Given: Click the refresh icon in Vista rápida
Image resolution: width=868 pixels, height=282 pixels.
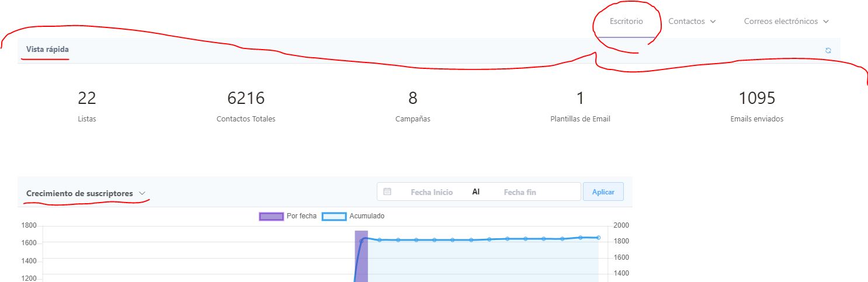Looking at the screenshot, I should [x=828, y=50].
